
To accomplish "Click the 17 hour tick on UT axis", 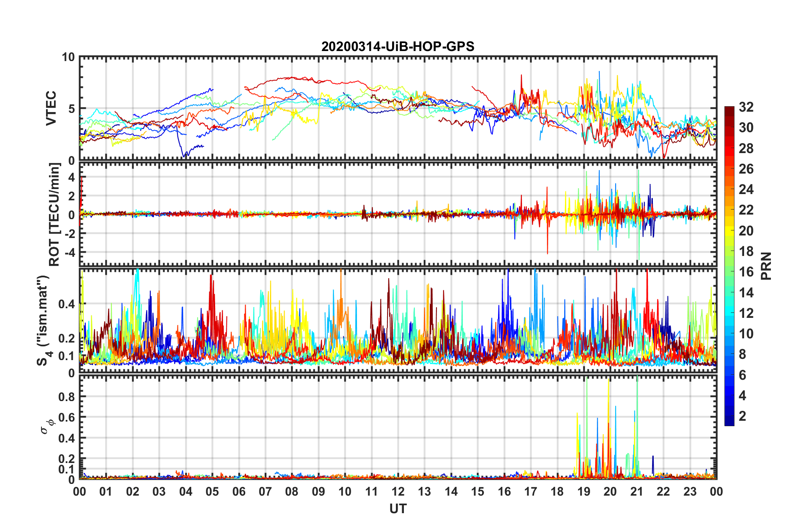I will coord(531,492).
